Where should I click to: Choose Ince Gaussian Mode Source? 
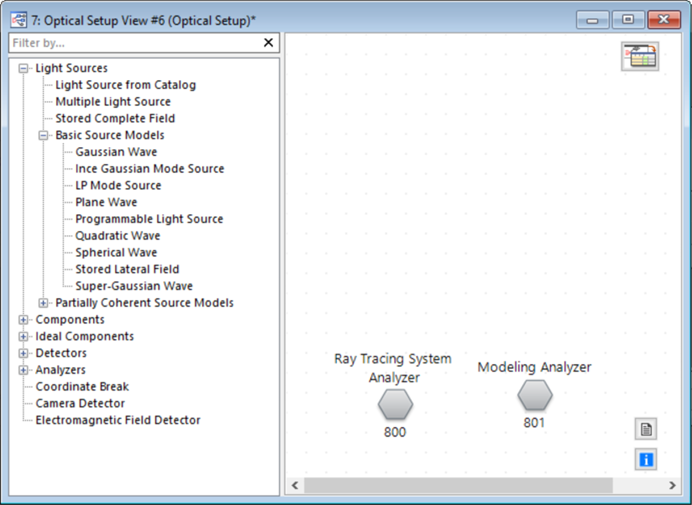(150, 169)
